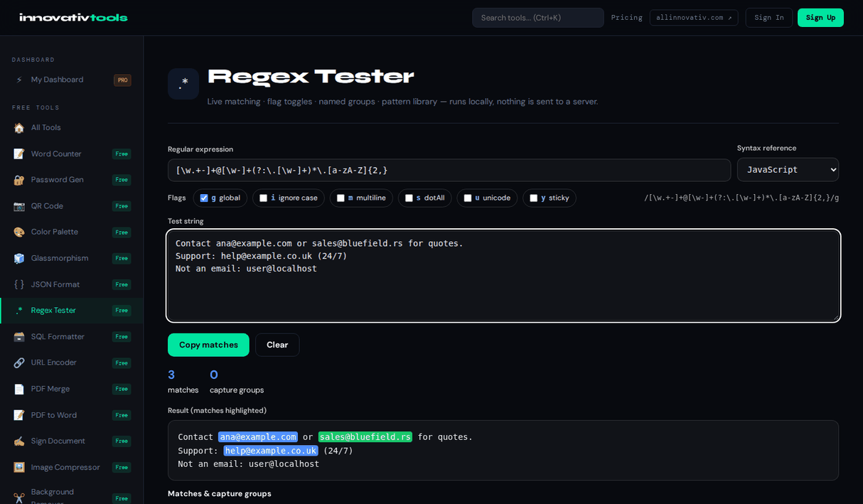Click the JSON Format braces icon
This screenshot has height=504, width=863.
[19, 284]
